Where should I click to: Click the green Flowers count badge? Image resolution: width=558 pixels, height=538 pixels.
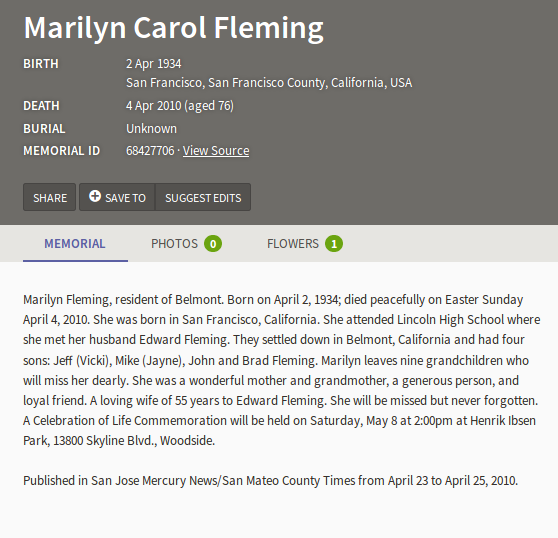point(334,244)
